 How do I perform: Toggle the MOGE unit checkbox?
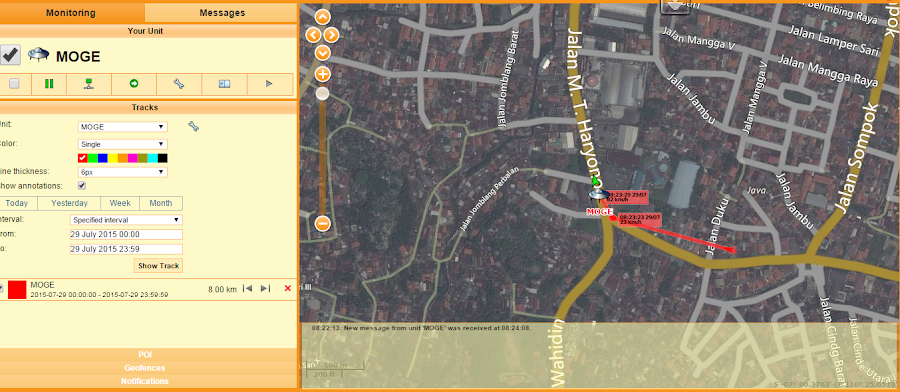pos(10,55)
